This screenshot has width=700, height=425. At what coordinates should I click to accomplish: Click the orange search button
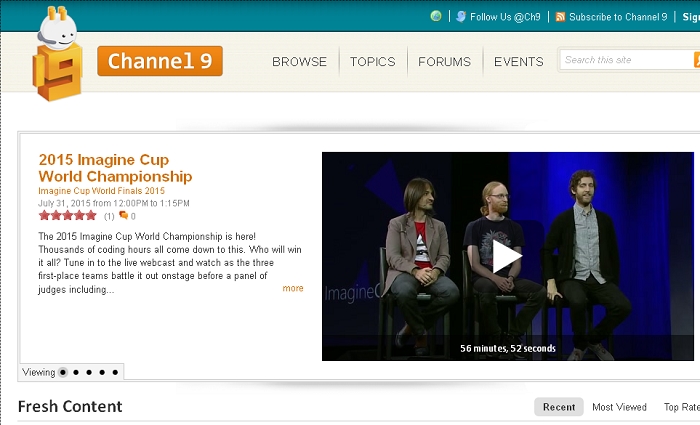pyautogui.click(x=697, y=60)
